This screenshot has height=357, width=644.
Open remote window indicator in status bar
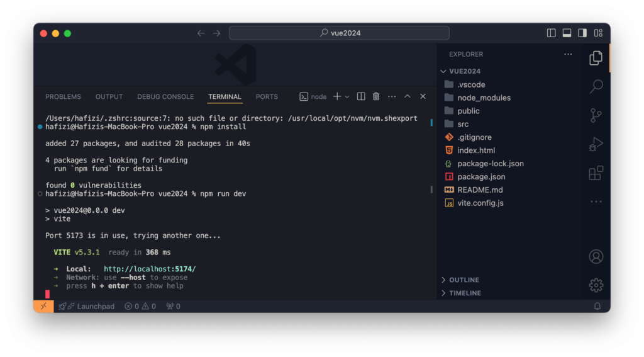click(43, 307)
